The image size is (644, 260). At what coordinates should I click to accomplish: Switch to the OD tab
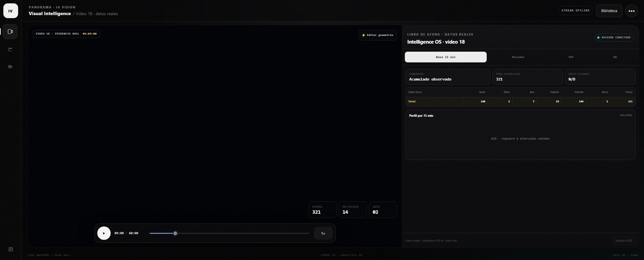coord(614,57)
